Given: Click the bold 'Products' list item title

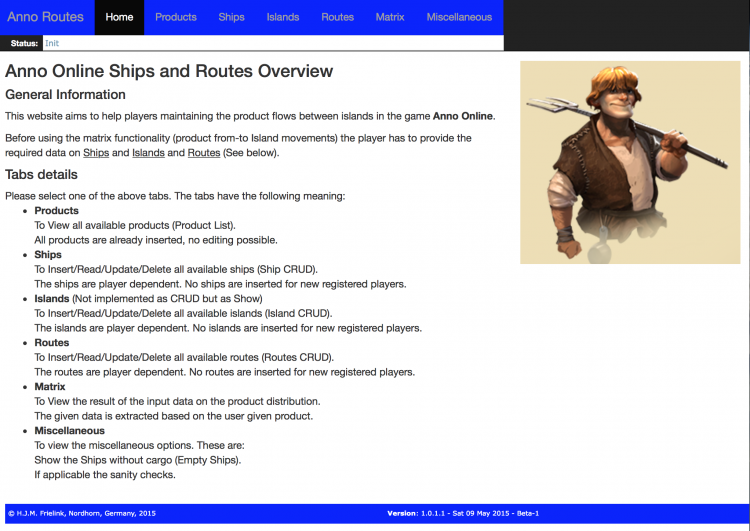Looking at the screenshot, I should click(56, 210).
